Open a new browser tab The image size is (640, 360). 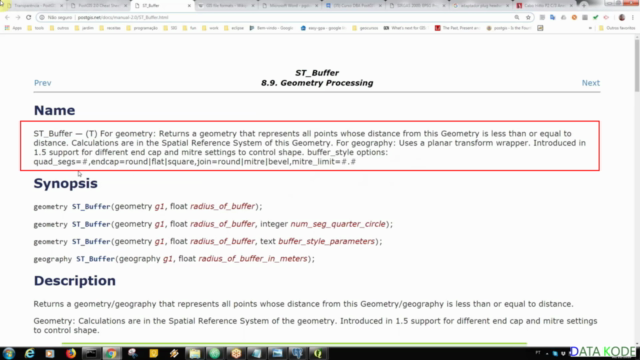click(x=584, y=6)
